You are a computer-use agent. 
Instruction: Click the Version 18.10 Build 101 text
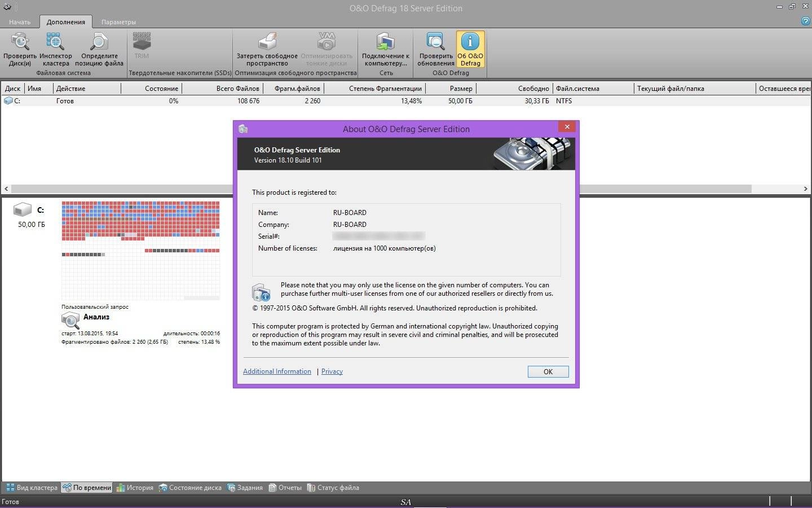pyautogui.click(x=288, y=160)
